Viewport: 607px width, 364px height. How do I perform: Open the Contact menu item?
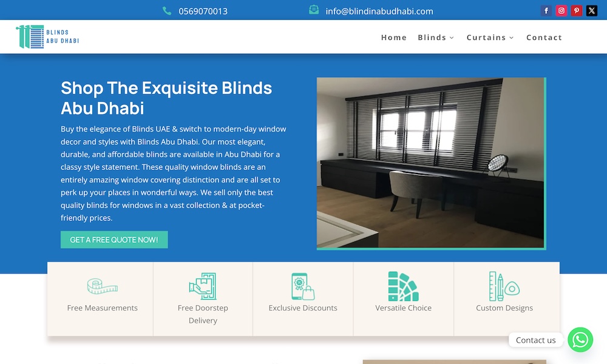pos(544,38)
